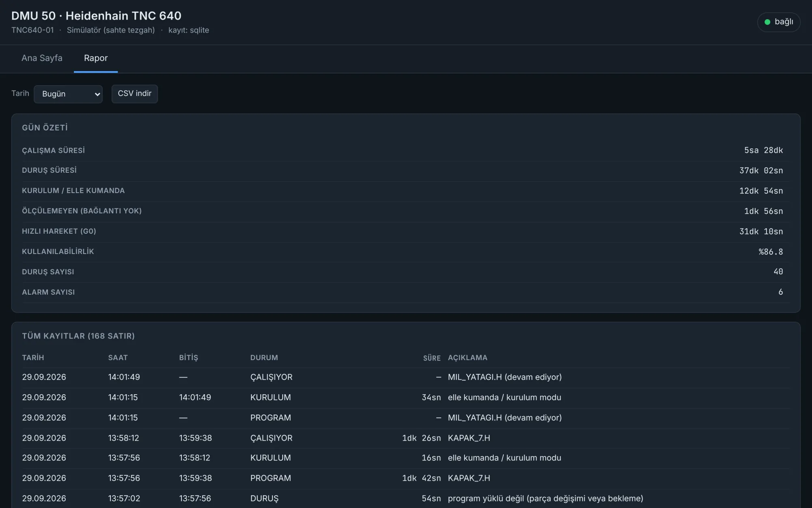Click the 31dk 10sn rapid move value
812x508 pixels.
point(761,232)
